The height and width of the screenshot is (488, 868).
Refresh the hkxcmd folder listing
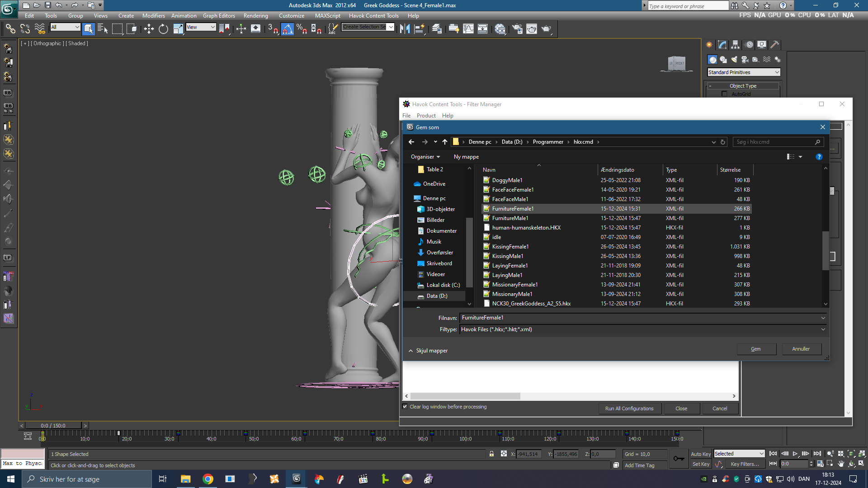(x=723, y=142)
